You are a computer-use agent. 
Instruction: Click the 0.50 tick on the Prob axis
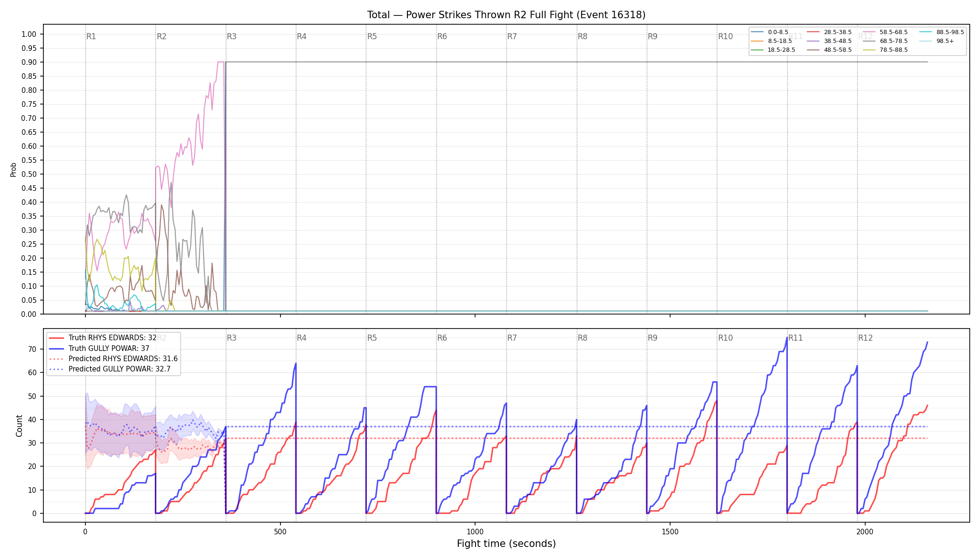29,174
